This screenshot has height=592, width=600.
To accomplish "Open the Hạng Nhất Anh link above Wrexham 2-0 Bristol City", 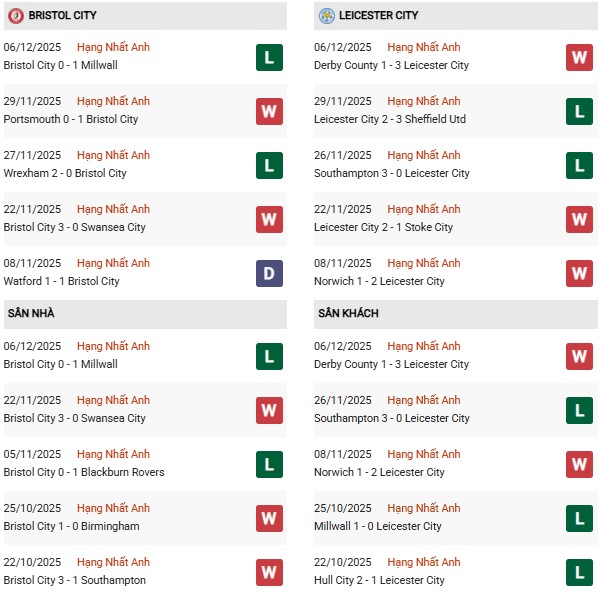I will coord(113,155).
